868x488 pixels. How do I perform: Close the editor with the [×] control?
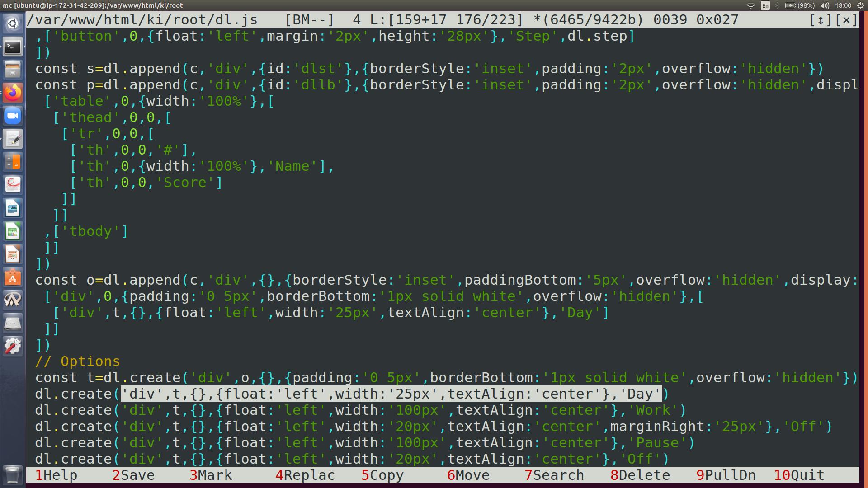click(x=846, y=20)
